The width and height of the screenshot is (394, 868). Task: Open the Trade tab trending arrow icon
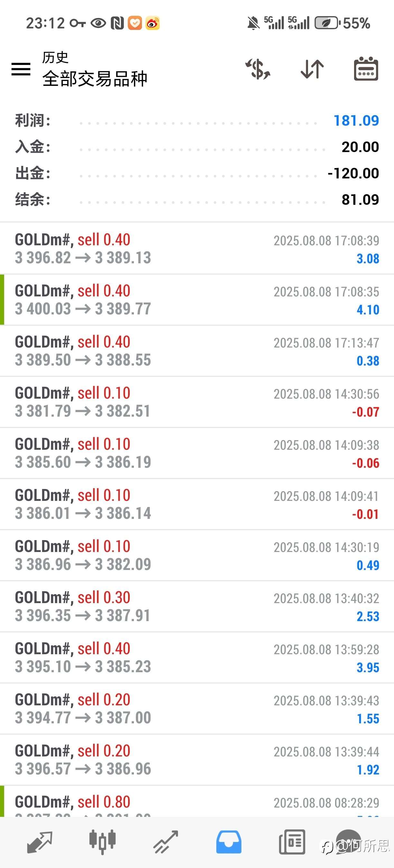(x=166, y=842)
